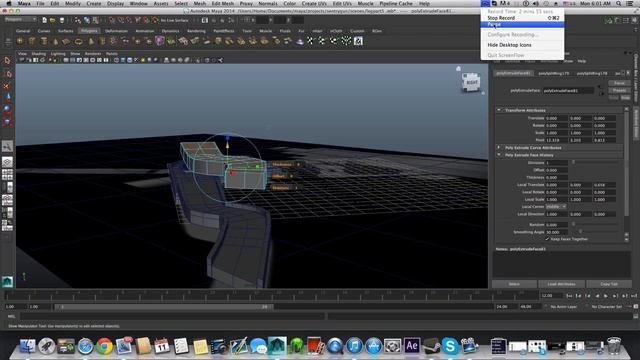Click the polygon cone shelf icon
The height and width of the screenshot is (360, 640).
[x=55, y=41]
